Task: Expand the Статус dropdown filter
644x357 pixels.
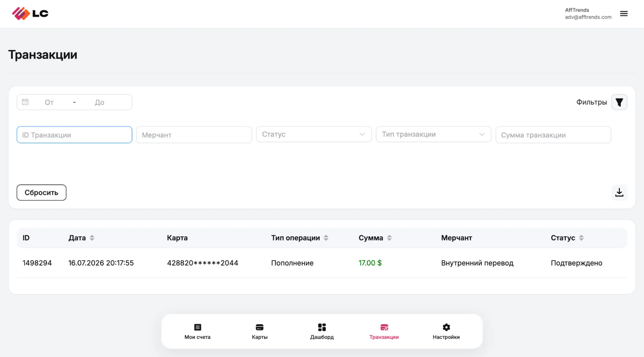Action: click(314, 134)
